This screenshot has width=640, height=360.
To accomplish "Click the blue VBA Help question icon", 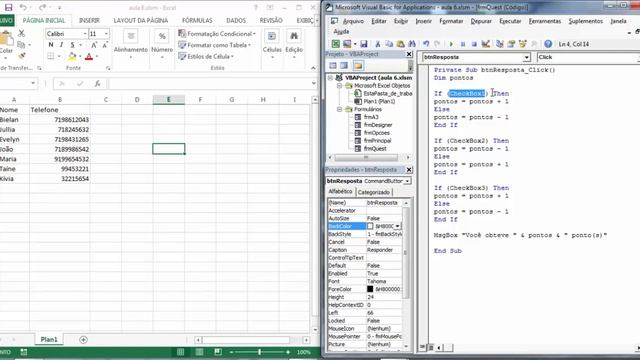I will click(548, 44).
